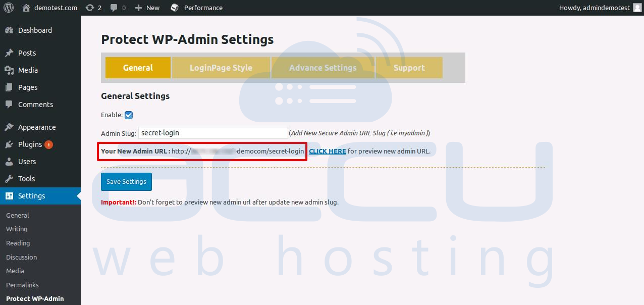Screen dimensions: 644x305
Task: Click the Pages icon in sidebar
Action: (x=9, y=87)
